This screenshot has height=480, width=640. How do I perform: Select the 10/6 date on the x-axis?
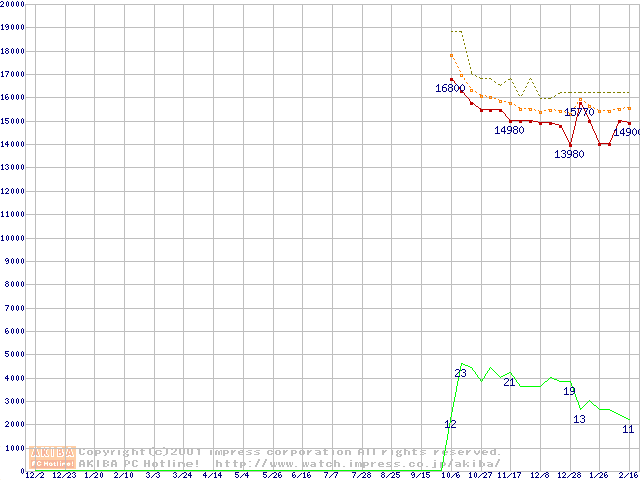[x=452, y=475]
